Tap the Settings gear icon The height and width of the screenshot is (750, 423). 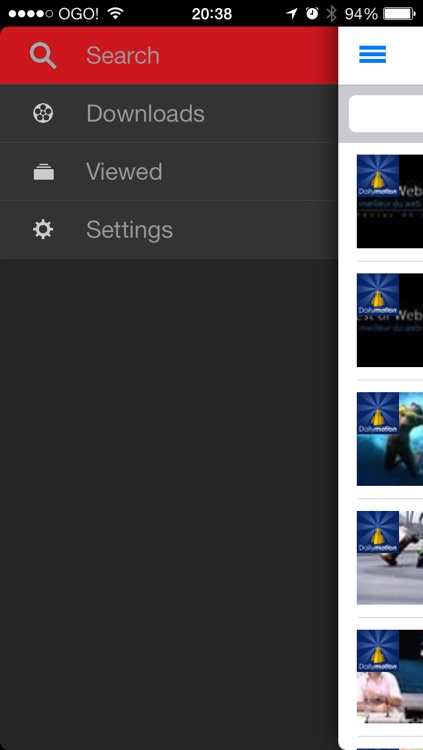tap(43, 230)
